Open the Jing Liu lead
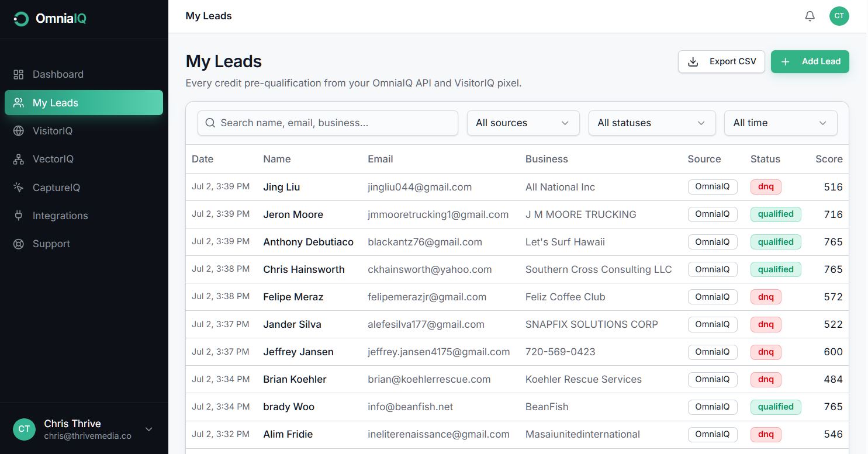 pyautogui.click(x=282, y=187)
